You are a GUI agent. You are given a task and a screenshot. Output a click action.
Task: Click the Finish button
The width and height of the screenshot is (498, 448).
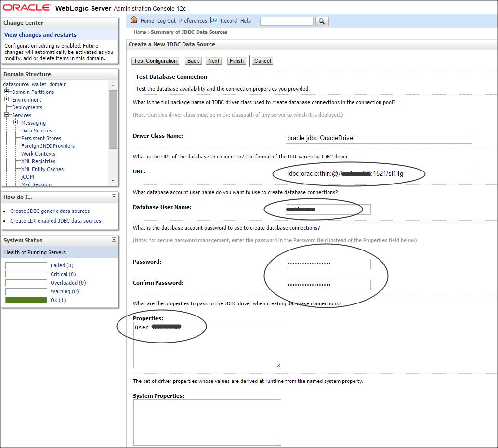click(236, 61)
